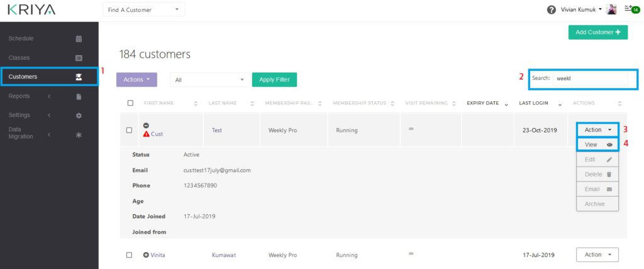Open the purple Actions bulk dropdown

tap(136, 80)
